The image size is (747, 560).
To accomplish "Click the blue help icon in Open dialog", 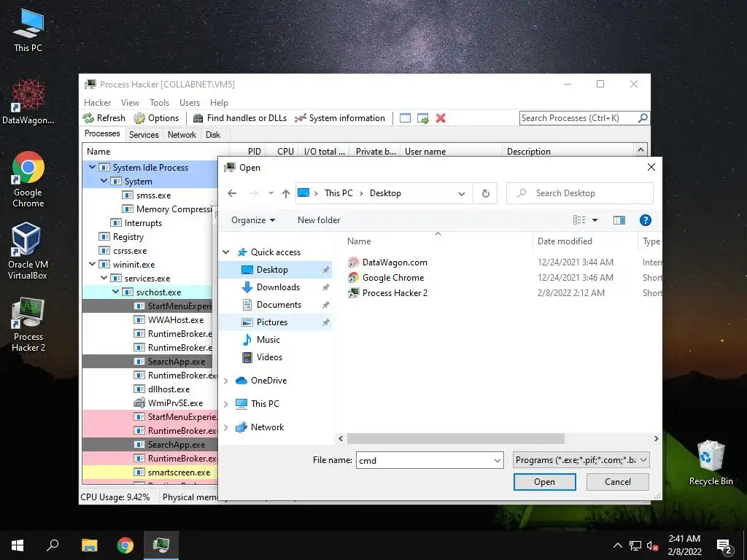I will point(646,220).
